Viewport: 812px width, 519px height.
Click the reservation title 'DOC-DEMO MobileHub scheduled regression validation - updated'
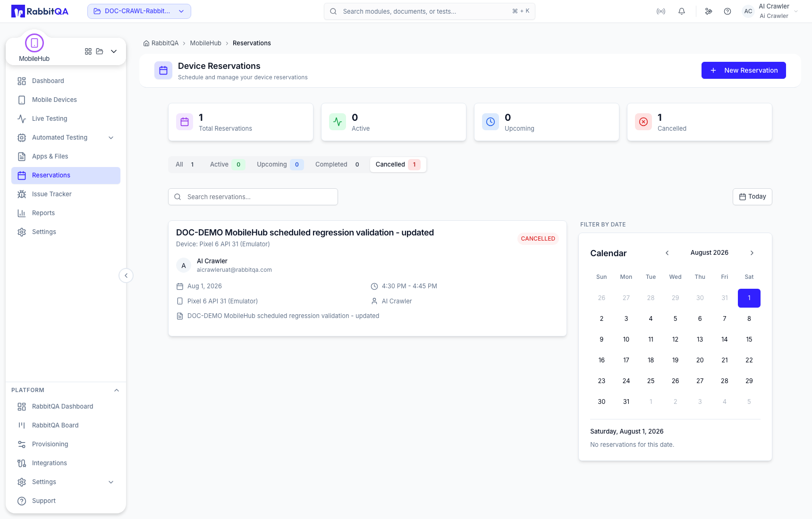click(x=305, y=233)
